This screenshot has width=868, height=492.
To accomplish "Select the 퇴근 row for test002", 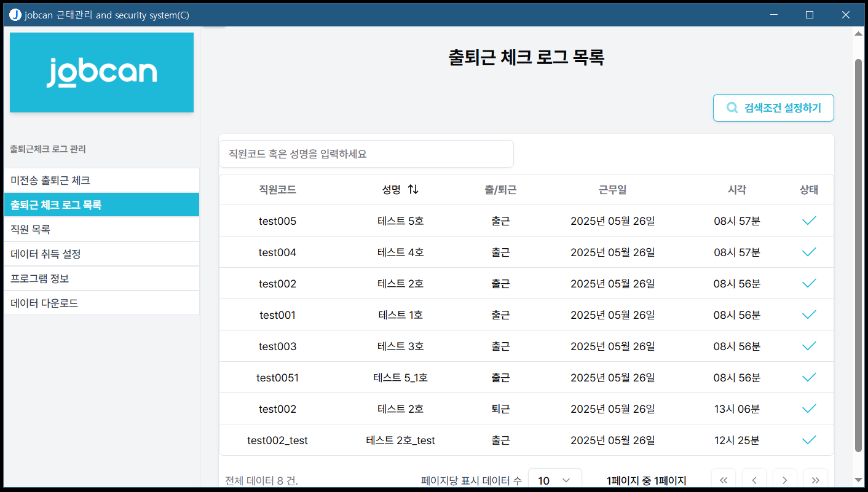I will [500, 409].
